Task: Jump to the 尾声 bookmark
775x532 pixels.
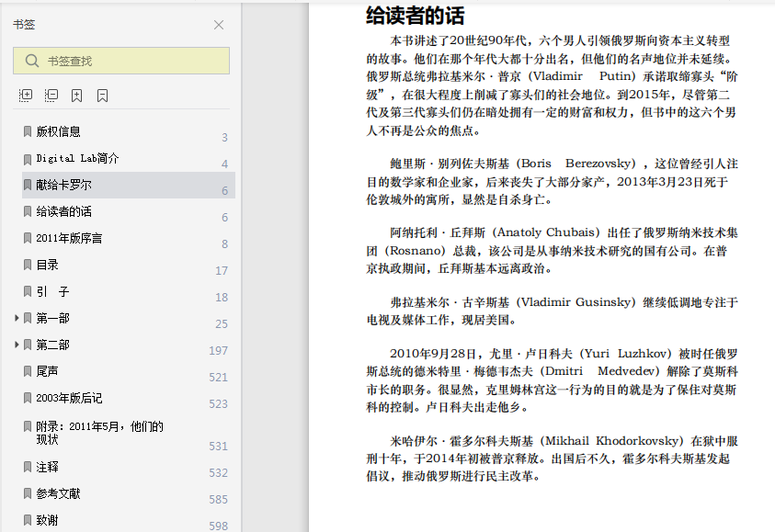Action: [x=48, y=371]
